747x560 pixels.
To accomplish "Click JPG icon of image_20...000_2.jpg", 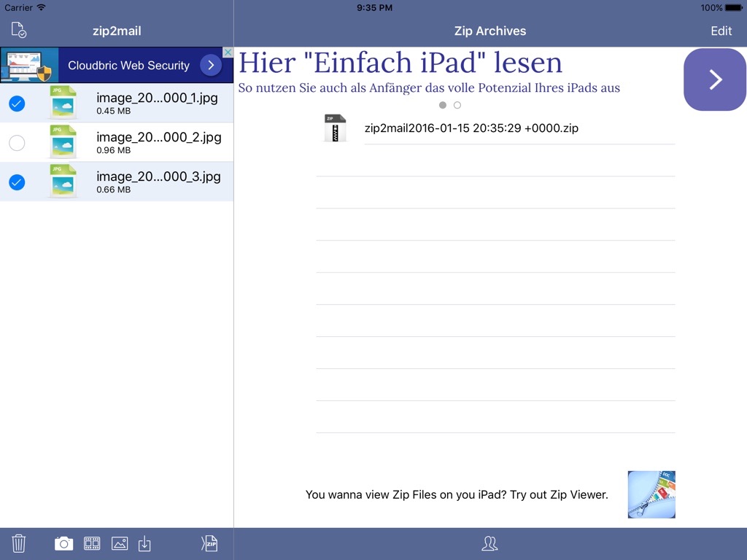I will (63, 142).
